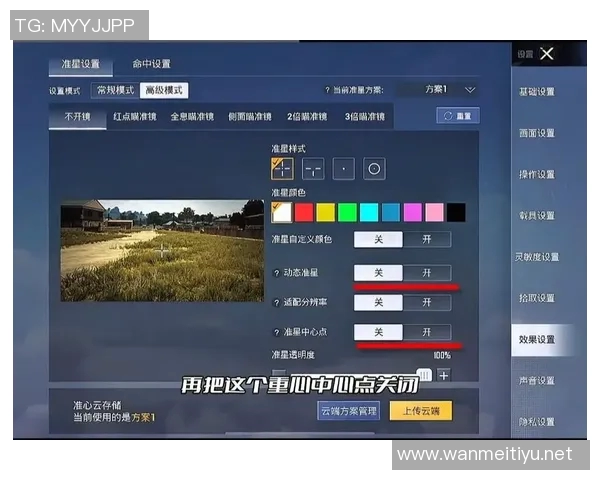Close the settings with the X icon
Viewport: 600px width, 480px height.
click(547, 54)
